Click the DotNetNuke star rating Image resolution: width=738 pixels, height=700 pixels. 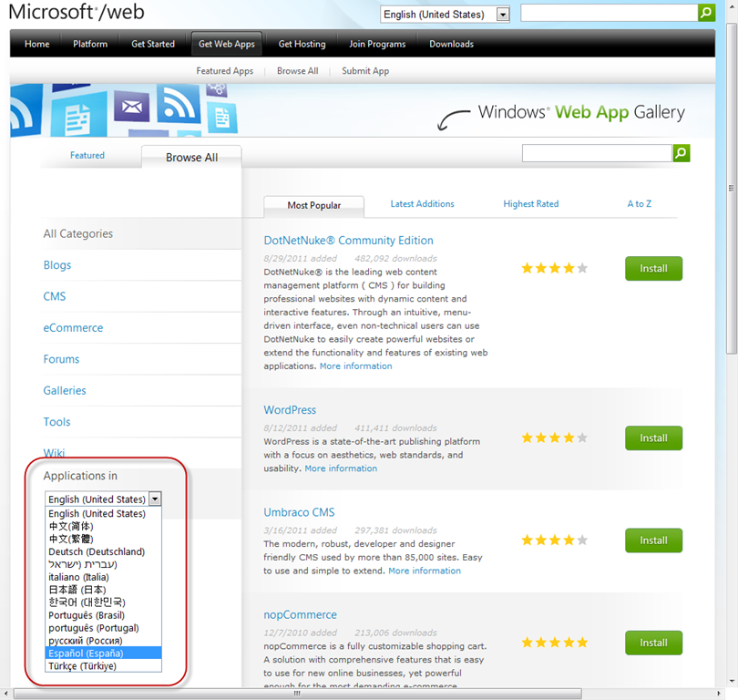click(x=554, y=268)
